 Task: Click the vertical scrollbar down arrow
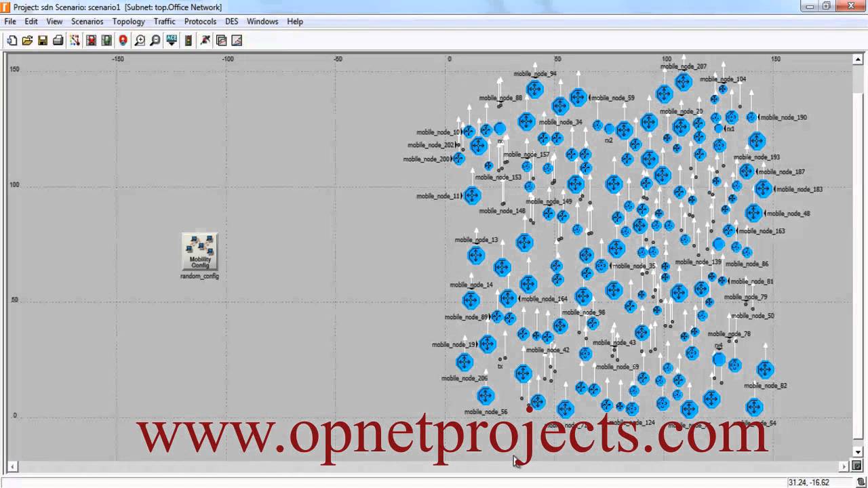coord(857,452)
